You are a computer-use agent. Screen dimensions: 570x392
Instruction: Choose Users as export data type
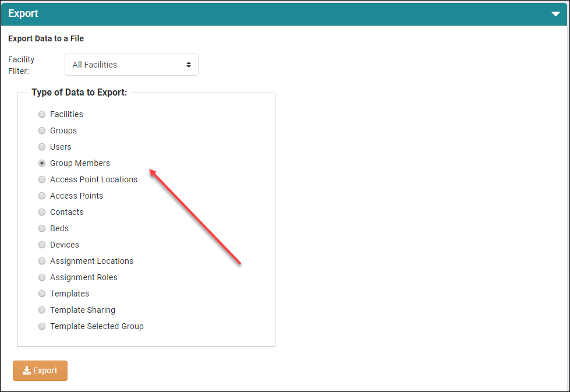point(42,147)
